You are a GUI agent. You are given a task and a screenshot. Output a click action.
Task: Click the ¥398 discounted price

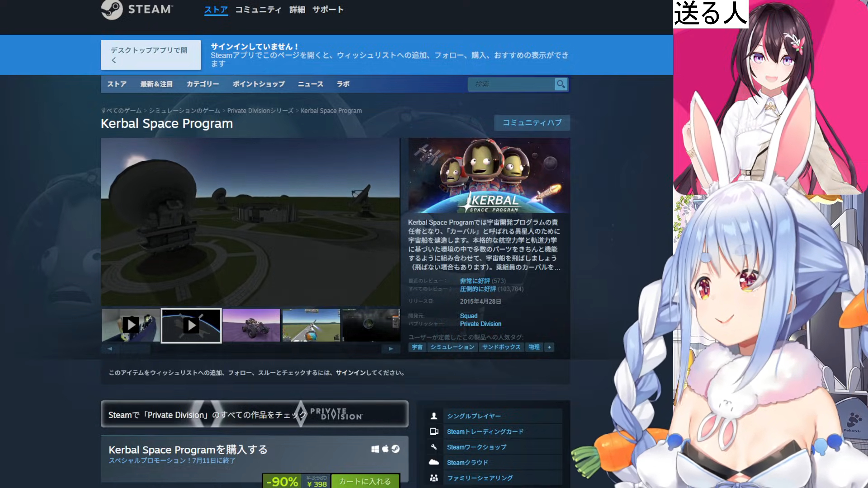[317, 484]
